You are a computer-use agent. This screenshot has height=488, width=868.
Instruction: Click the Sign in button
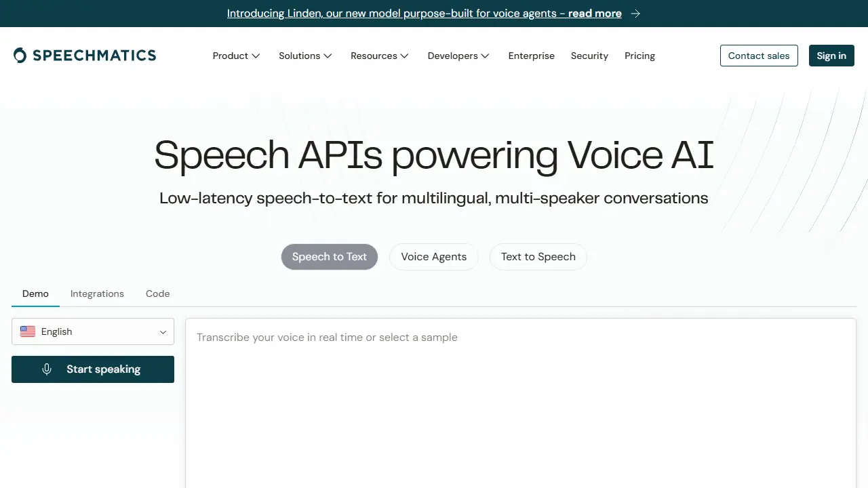[x=831, y=56]
